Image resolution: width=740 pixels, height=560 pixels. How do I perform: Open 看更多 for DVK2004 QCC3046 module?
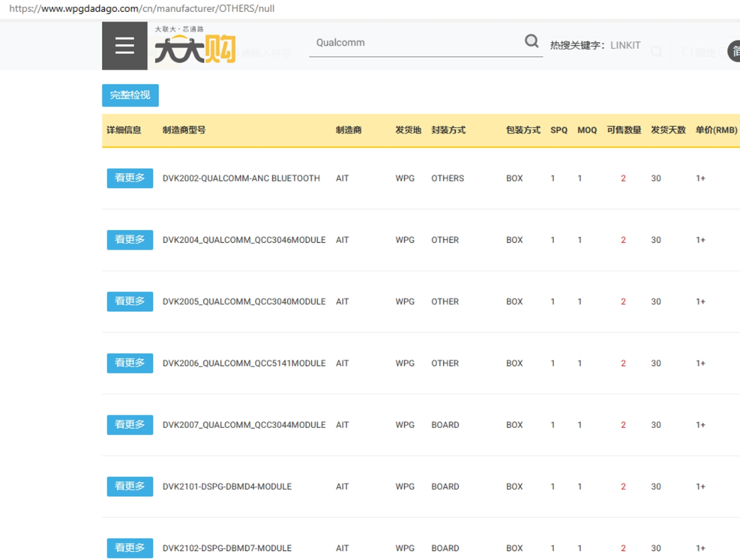click(130, 240)
